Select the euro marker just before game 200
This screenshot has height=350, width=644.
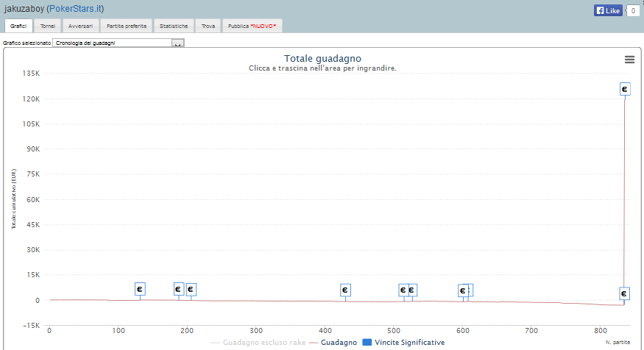click(178, 289)
